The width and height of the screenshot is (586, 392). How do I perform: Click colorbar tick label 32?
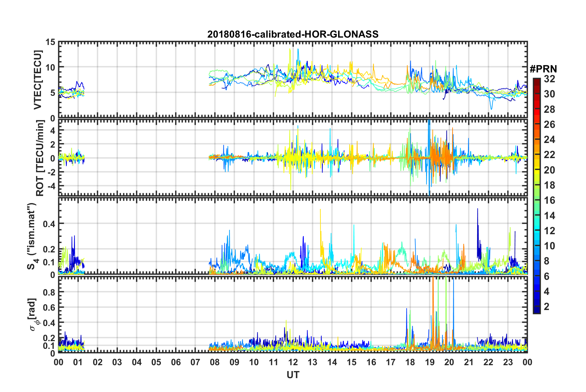[x=549, y=79]
